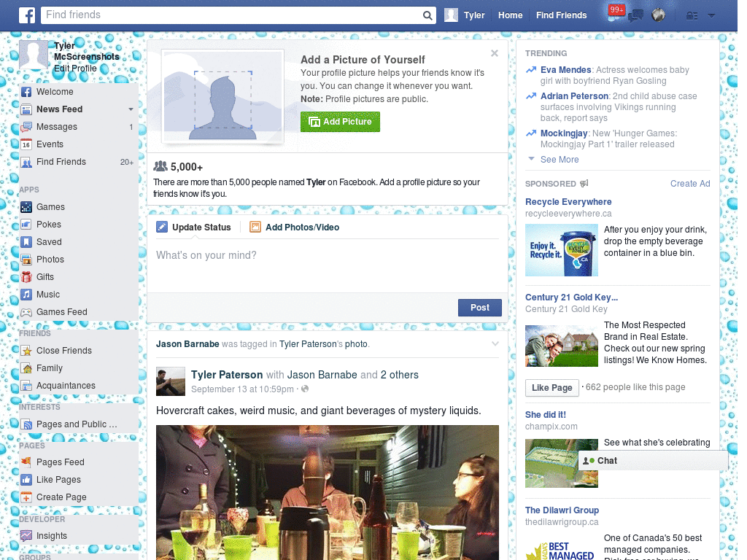Screen dimensions: 747x560
Task: Click the Create Ad link
Action: pyautogui.click(x=690, y=184)
